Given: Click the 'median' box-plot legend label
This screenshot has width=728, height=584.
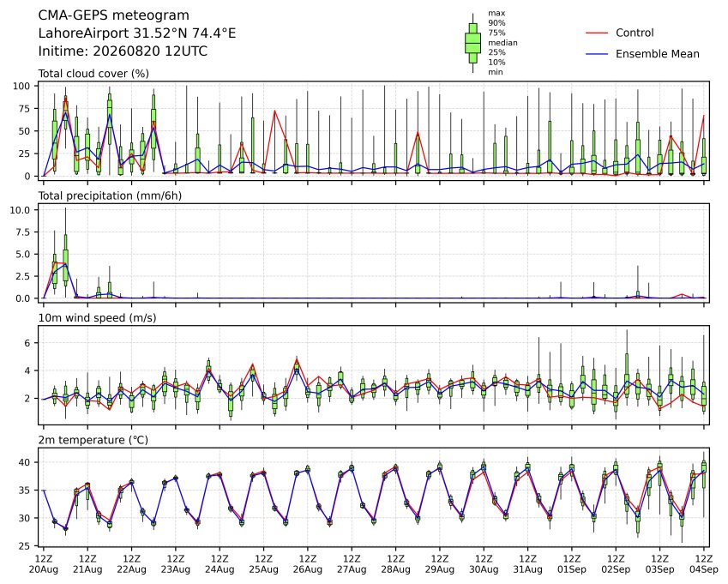Looking at the screenshot, I should coord(502,43).
